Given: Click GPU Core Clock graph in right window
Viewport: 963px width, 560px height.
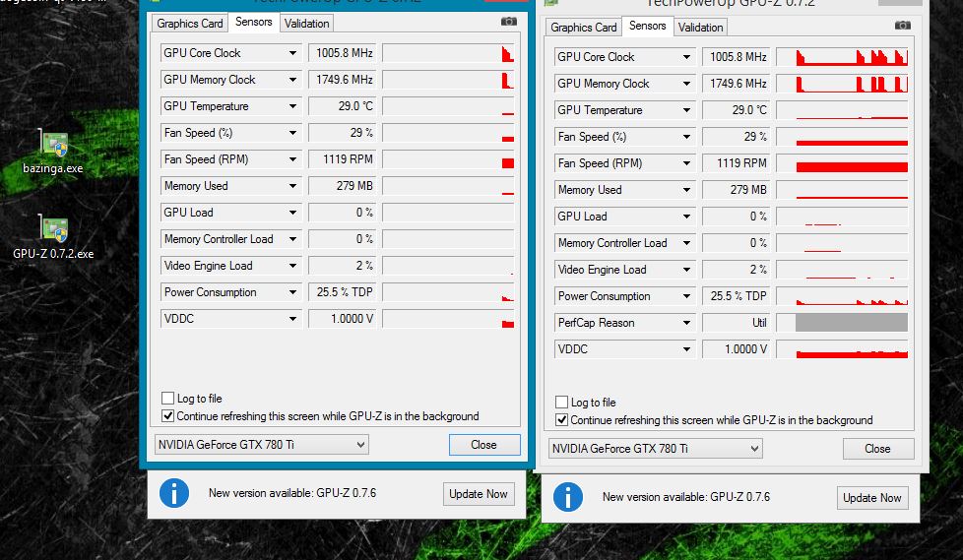Looking at the screenshot, I should click(842, 57).
